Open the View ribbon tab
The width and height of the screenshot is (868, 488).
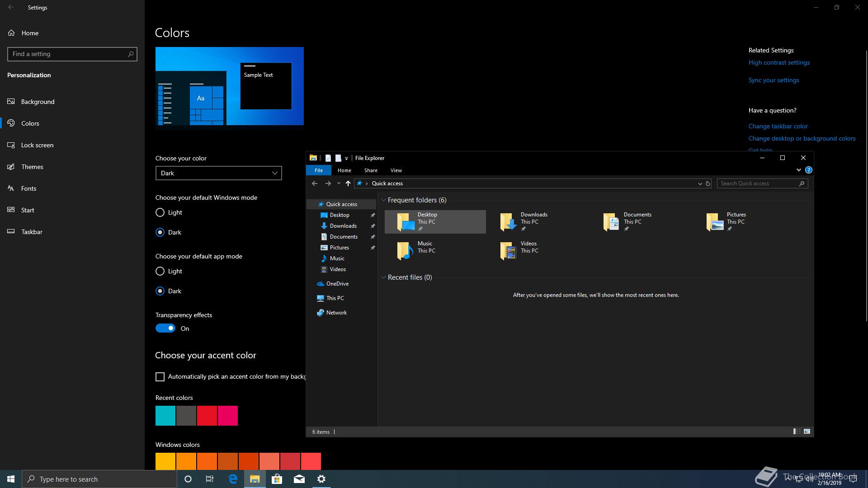pyautogui.click(x=396, y=170)
